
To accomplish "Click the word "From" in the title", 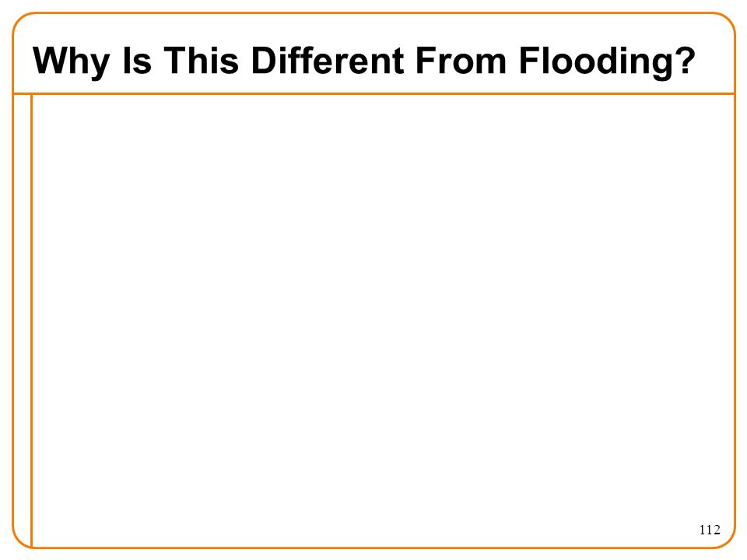I will click(x=461, y=61).
